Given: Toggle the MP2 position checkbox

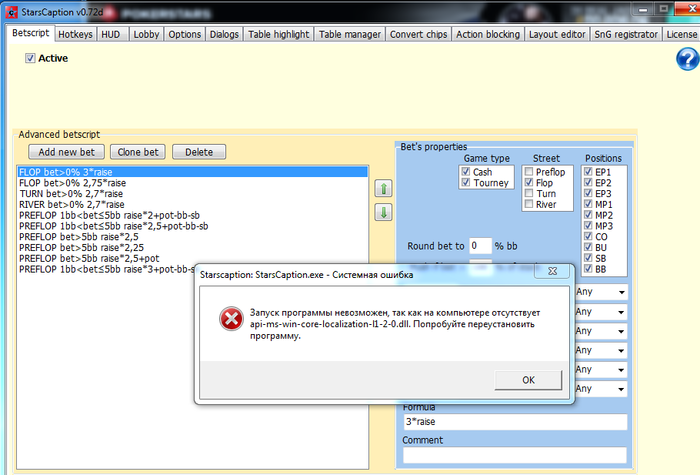Looking at the screenshot, I should tap(588, 215).
